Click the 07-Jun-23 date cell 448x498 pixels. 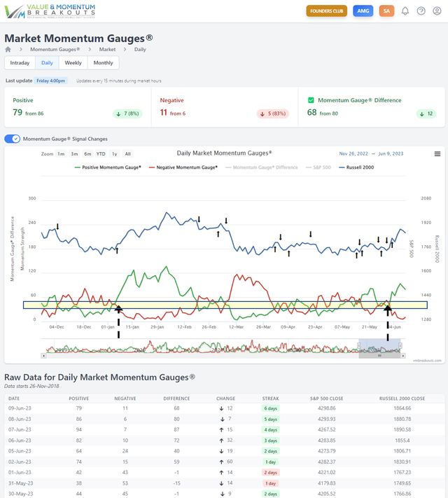click(x=20, y=429)
